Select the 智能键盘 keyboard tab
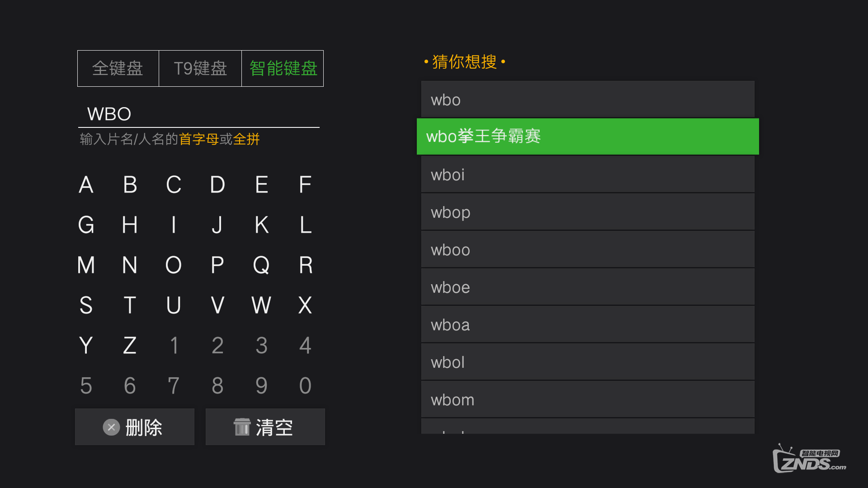This screenshot has height=488, width=868. pos(283,68)
